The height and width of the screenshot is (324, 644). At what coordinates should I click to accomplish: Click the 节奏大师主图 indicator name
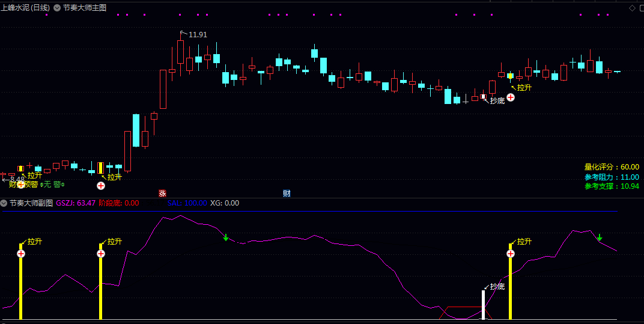pyautogui.click(x=85, y=8)
